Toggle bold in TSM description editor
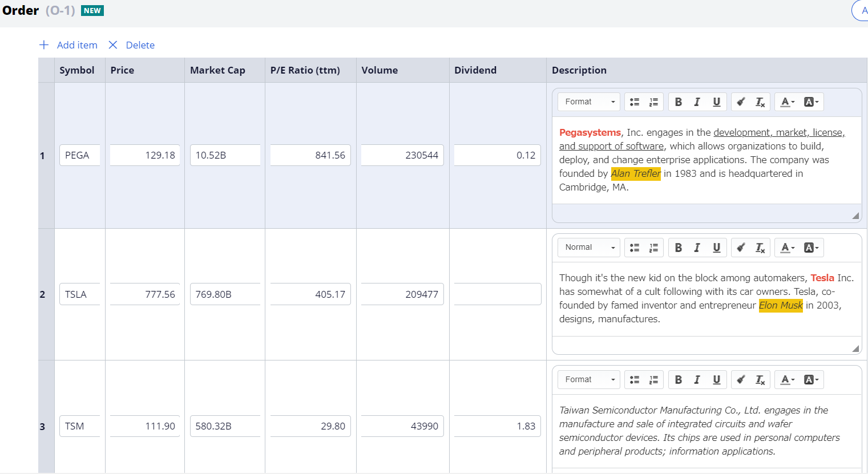 tap(679, 380)
